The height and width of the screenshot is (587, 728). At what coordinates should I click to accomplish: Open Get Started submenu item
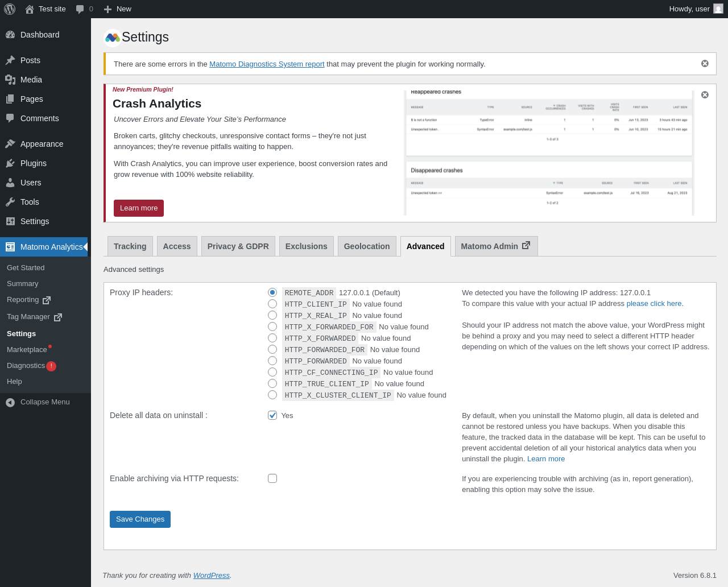point(45,268)
